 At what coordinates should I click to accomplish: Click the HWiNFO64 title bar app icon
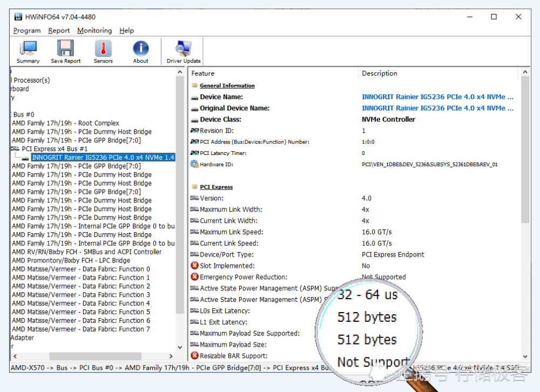tap(18, 17)
